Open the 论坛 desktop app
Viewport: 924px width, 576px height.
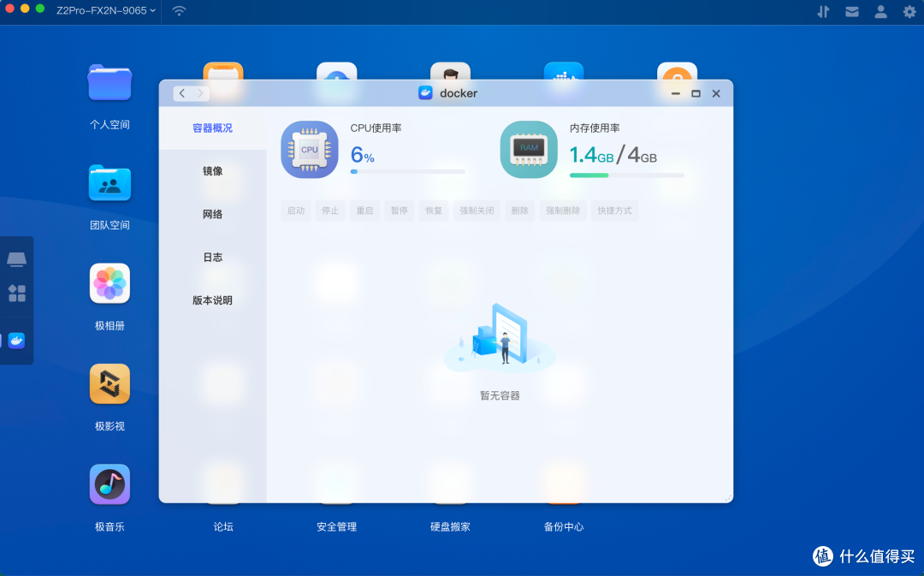coord(223,526)
